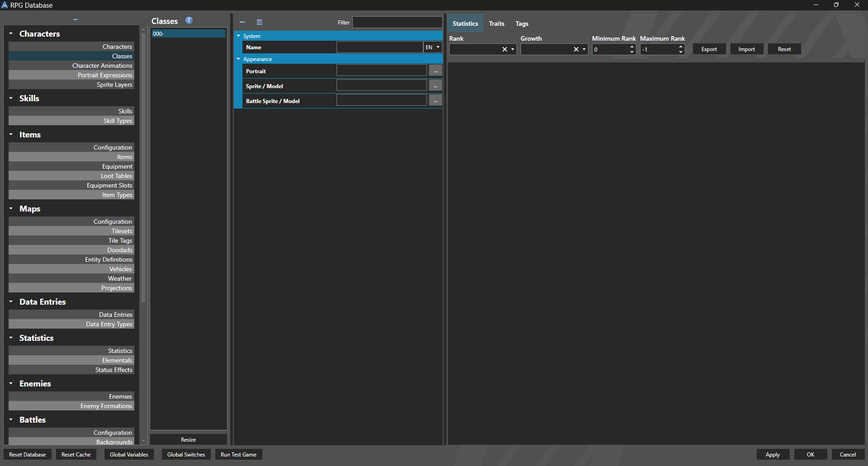The height and width of the screenshot is (466, 868).
Task: Open Status Effects in the sidebar
Action: click(x=114, y=370)
